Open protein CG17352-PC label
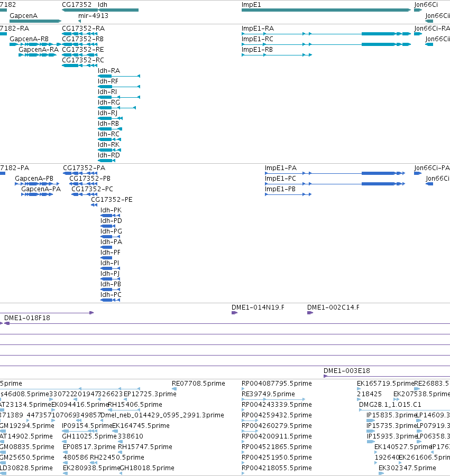This screenshot has height=476, width=450. pos(92,189)
